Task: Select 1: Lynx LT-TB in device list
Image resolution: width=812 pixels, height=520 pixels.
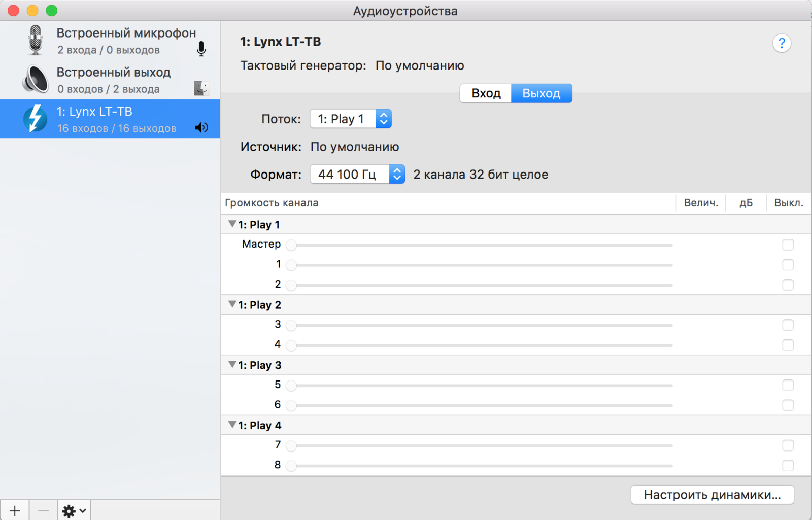Action: coord(110,119)
